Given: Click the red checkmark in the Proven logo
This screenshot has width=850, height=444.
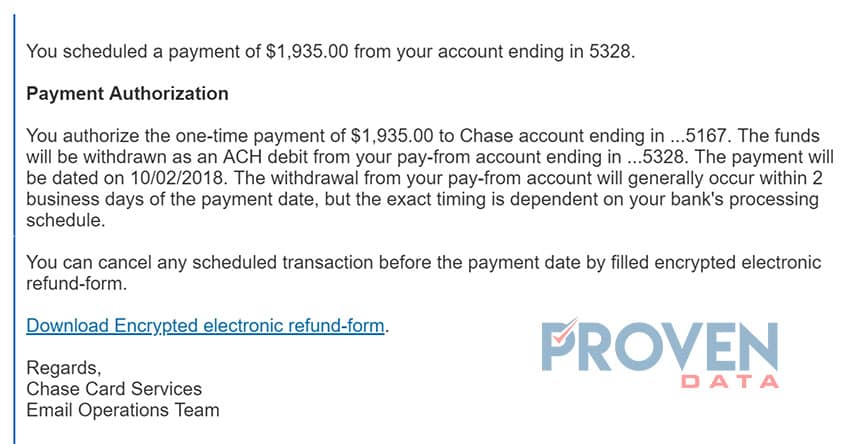Looking at the screenshot, I should [565, 329].
